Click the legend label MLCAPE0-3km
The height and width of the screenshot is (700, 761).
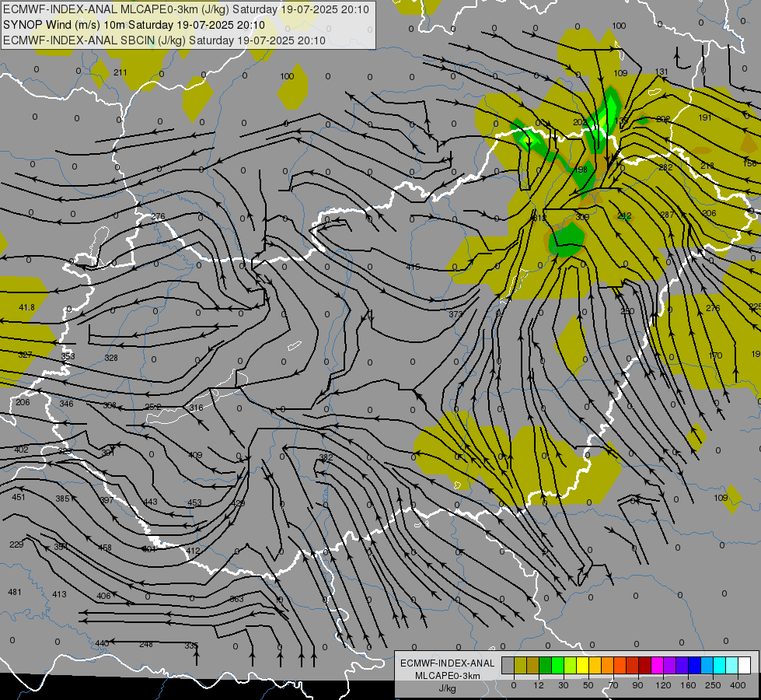pyautogui.click(x=448, y=676)
